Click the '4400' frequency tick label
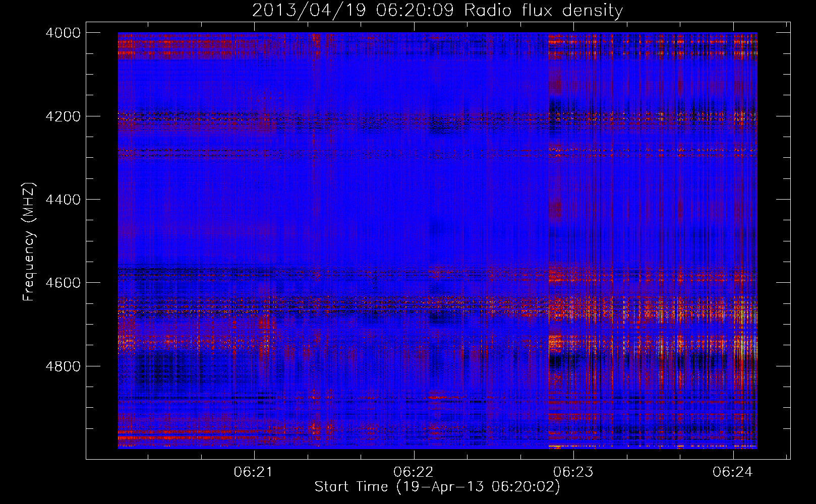816x504 pixels. tap(63, 200)
